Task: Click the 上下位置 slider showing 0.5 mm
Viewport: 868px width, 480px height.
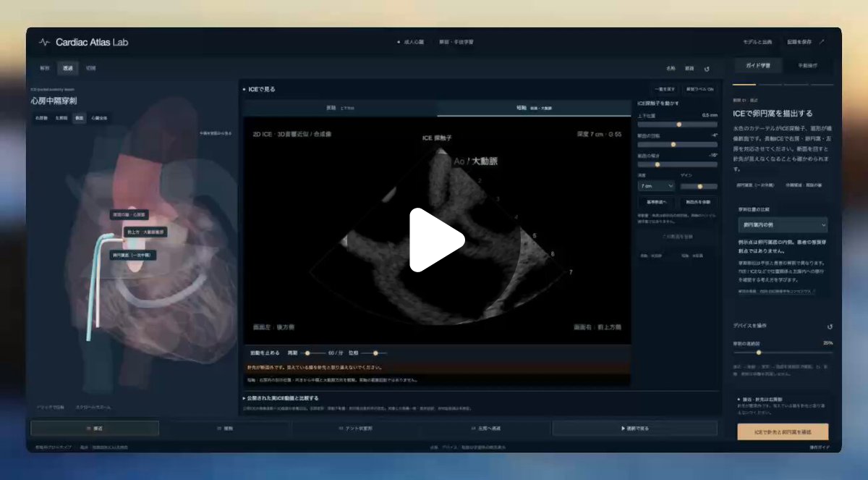Action: coord(677,124)
